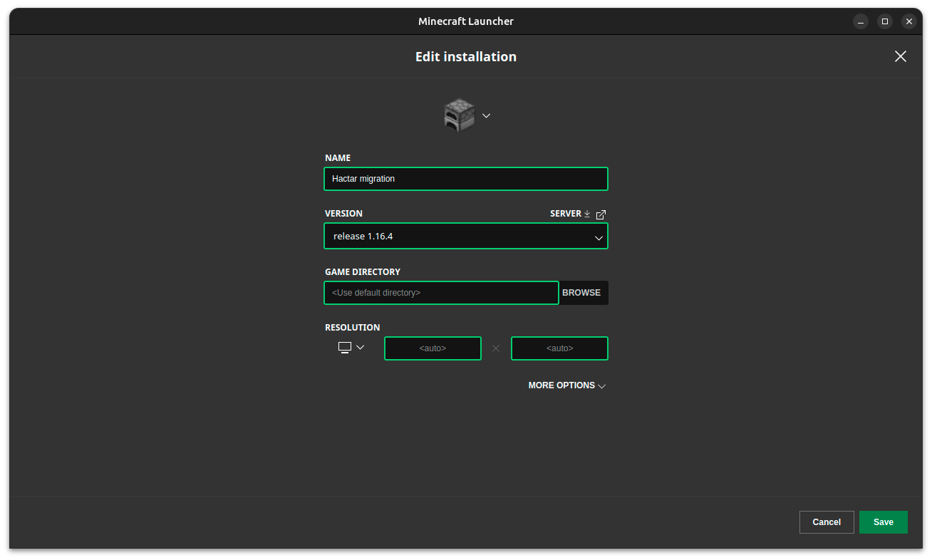The width and height of the screenshot is (932, 560).
Task: Close the Edit installation dialog
Action: pos(901,56)
